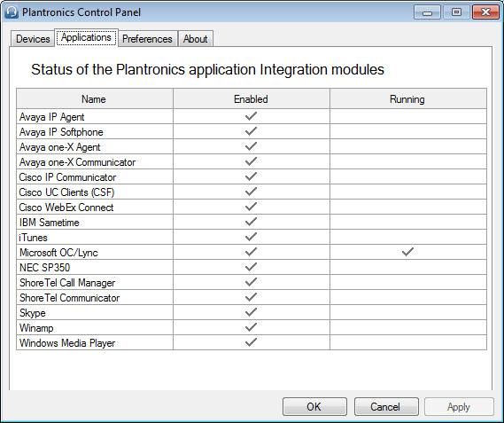Toggle Enabled checkmark for Windows Media Player

(x=251, y=342)
